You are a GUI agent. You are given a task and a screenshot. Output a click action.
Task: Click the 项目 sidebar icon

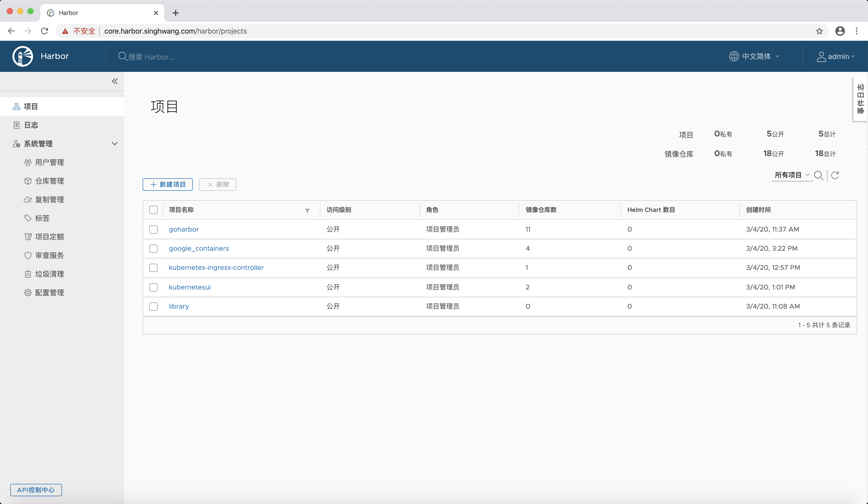(x=16, y=106)
